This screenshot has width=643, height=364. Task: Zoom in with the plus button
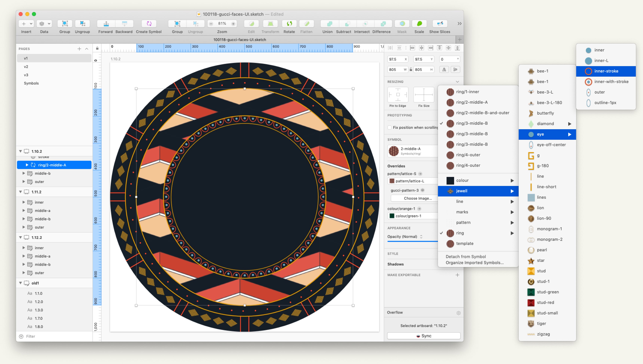[233, 24]
